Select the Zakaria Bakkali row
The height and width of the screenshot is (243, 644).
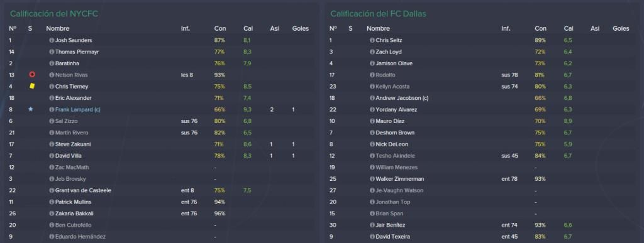(160, 213)
